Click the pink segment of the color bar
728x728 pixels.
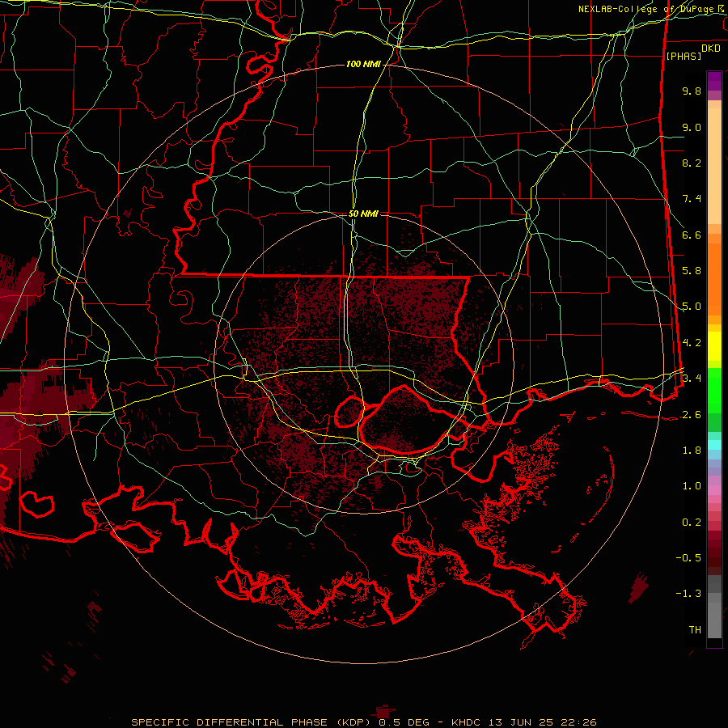(714, 490)
